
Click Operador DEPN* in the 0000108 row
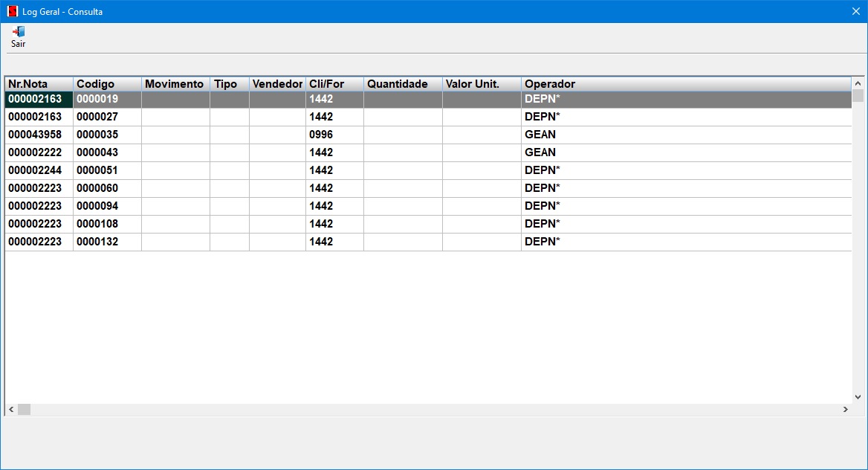click(x=687, y=223)
